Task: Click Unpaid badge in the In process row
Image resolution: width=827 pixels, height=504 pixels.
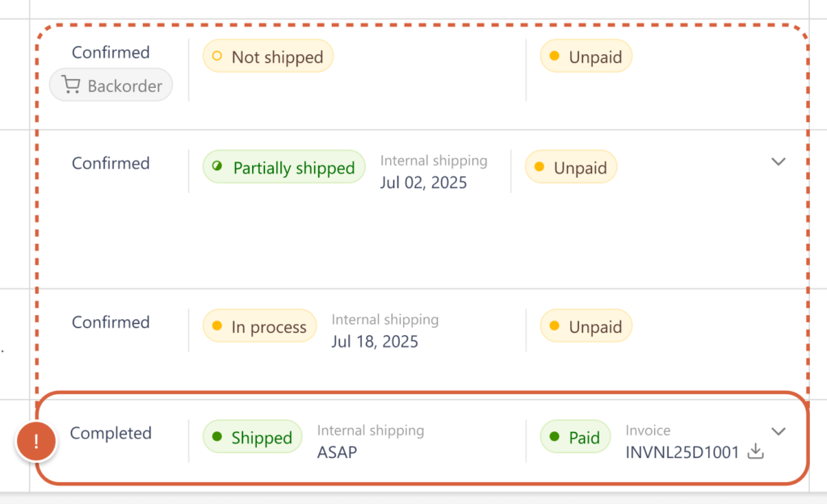Action: tap(586, 327)
